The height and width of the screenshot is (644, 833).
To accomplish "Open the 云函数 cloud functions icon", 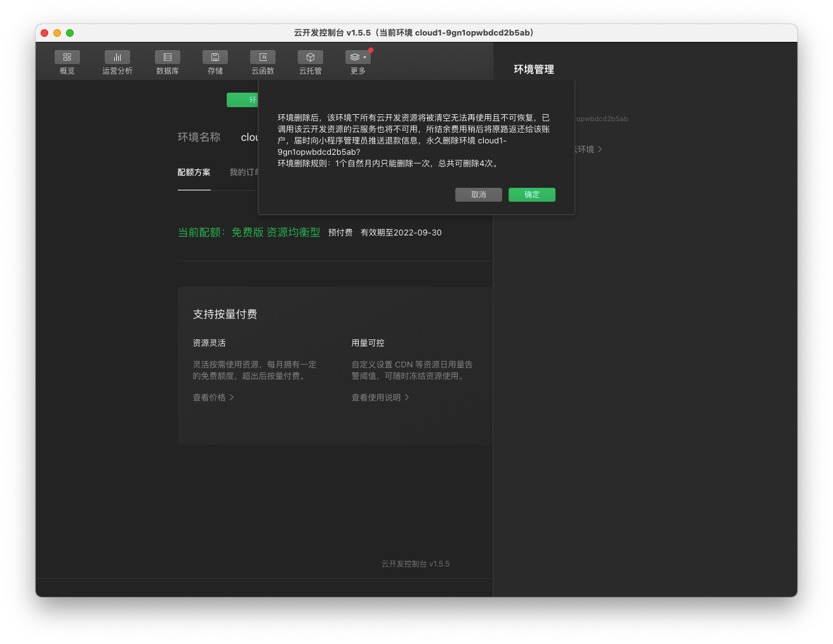I will click(262, 57).
